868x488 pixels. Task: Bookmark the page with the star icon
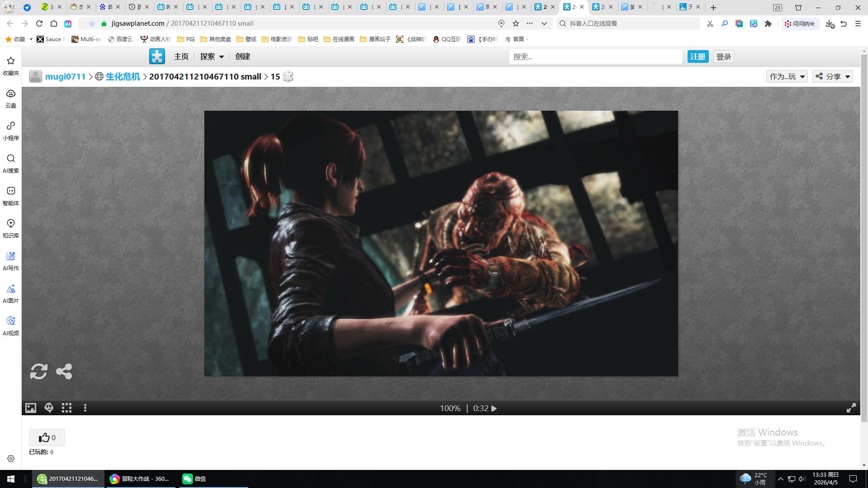515,23
